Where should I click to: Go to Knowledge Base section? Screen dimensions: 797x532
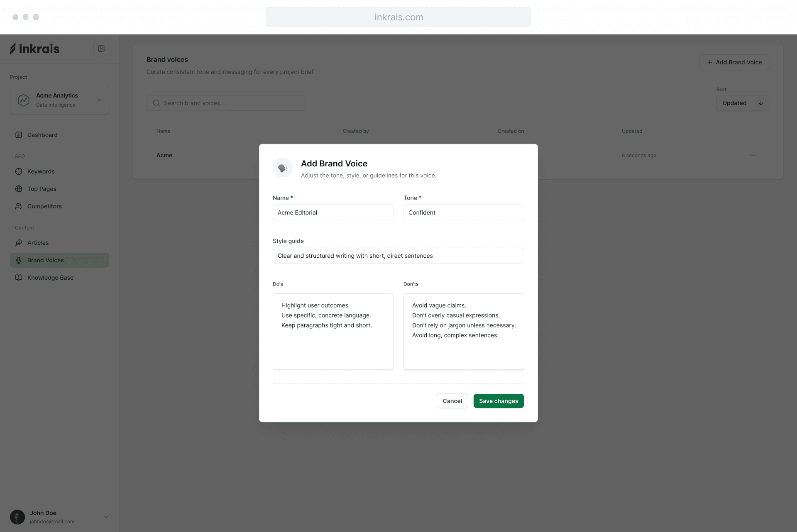[50, 278]
